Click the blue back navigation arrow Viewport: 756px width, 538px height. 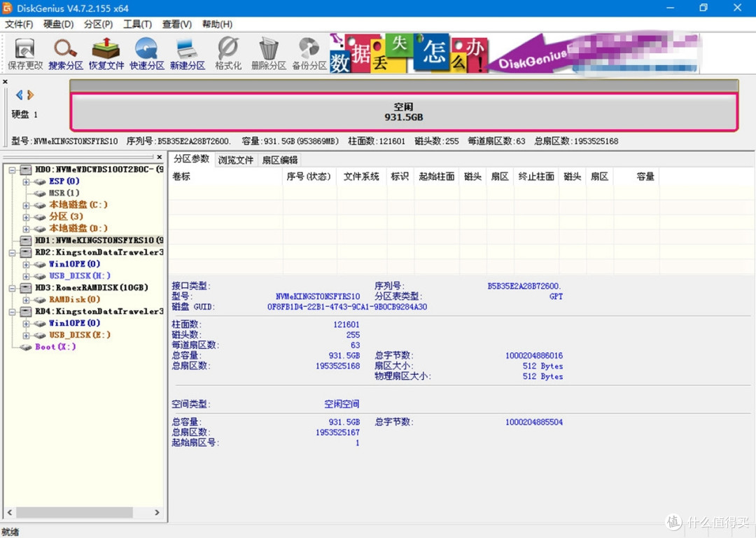19,95
